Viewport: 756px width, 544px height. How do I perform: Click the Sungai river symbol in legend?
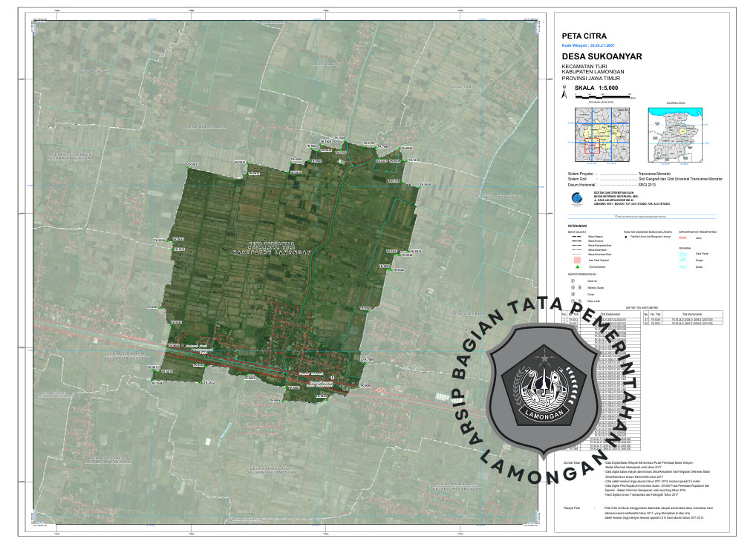(x=684, y=260)
